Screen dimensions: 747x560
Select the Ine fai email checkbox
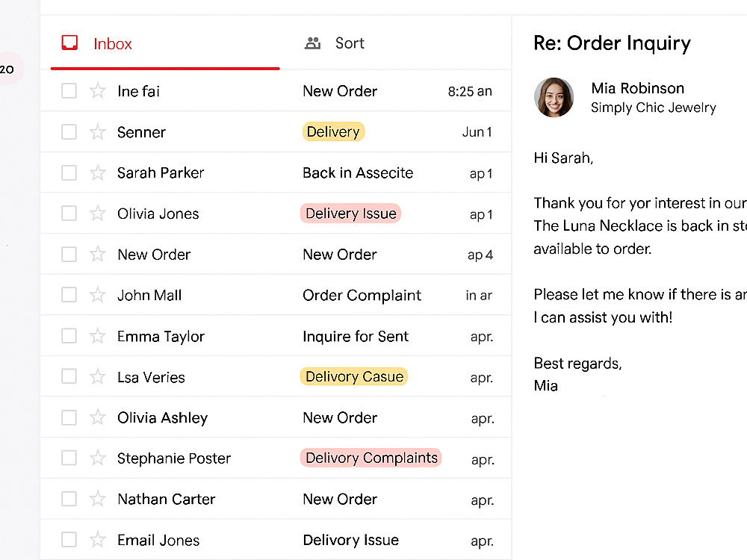pyautogui.click(x=69, y=90)
